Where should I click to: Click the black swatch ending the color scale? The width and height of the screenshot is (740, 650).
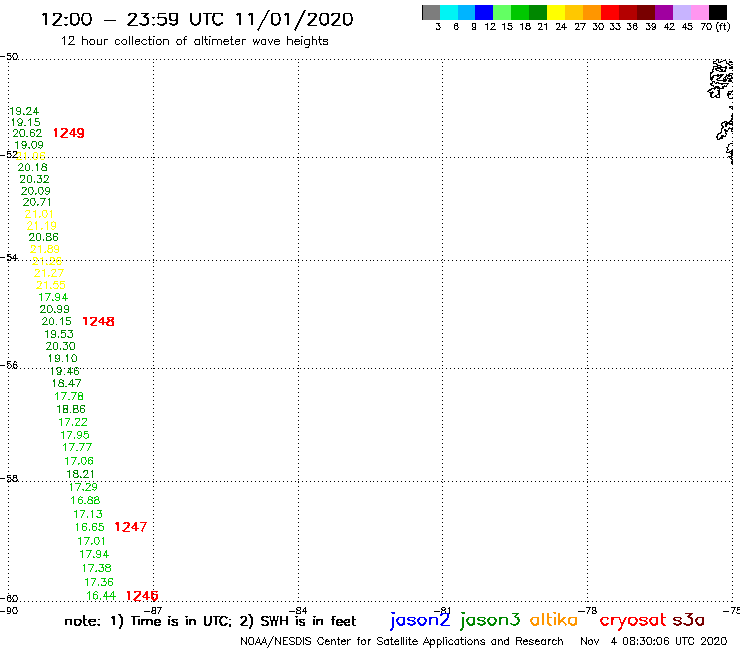pyautogui.click(x=718, y=12)
